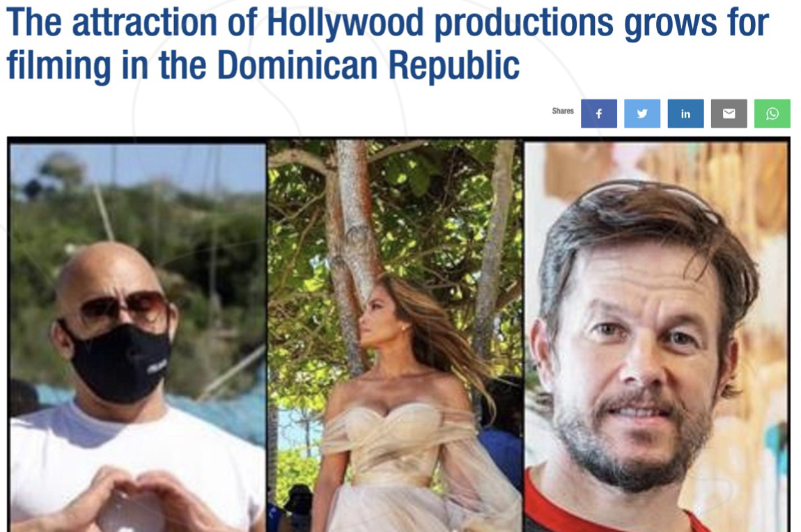Open the left photo of the masked man
The width and height of the screenshot is (801, 532).
(x=138, y=337)
